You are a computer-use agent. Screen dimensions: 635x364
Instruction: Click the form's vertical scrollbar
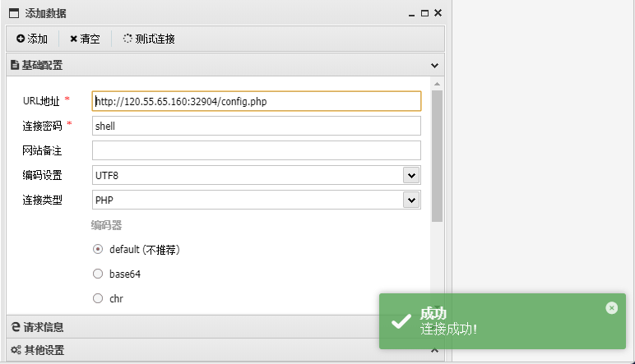[x=437, y=156]
